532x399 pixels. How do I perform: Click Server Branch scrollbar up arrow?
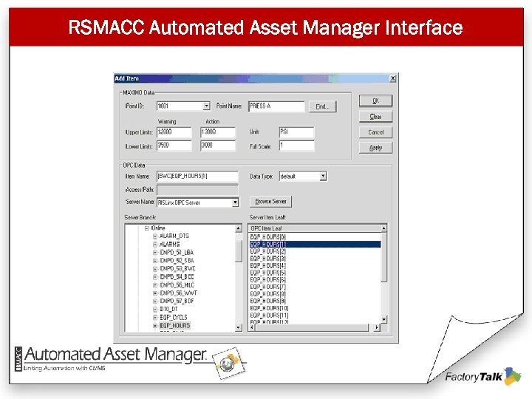238,228
